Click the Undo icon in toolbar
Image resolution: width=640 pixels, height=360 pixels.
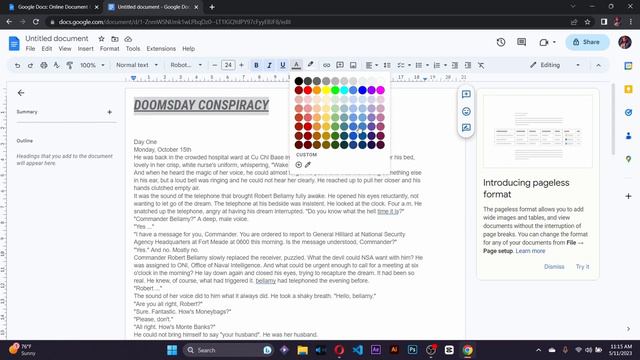click(x=17, y=65)
